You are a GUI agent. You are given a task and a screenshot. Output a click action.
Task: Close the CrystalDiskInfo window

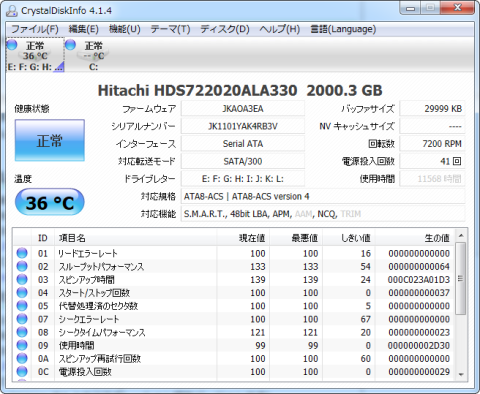[x=458, y=8]
